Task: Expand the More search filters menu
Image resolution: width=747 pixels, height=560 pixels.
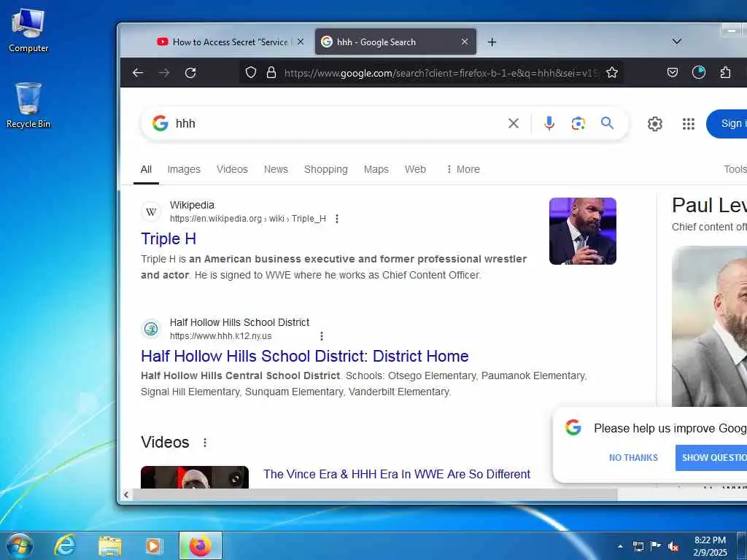Action: tap(463, 169)
